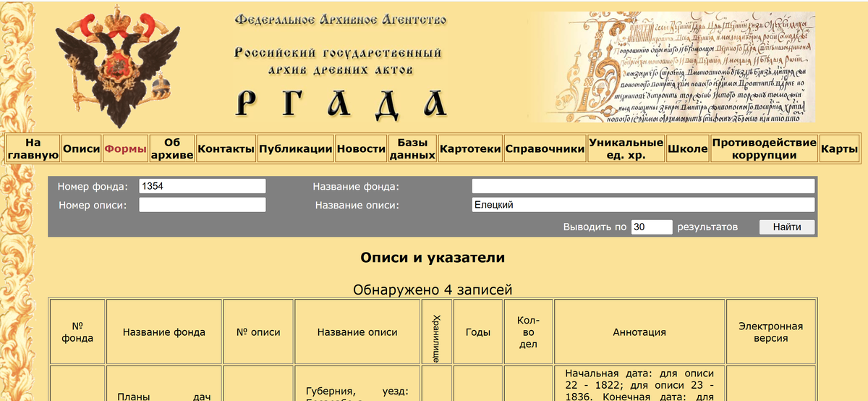Click the Название фонда column header
This screenshot has width=868, height=401.
point(164,332)
